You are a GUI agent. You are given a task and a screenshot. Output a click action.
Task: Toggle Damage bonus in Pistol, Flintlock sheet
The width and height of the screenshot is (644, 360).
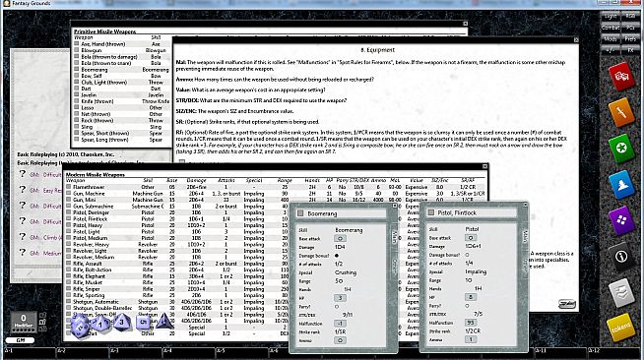(467, 255)
